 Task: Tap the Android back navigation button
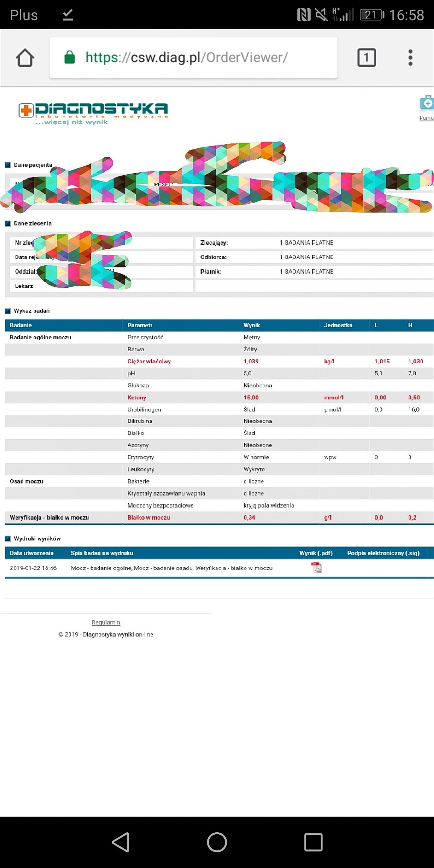[x=121, y=842]
